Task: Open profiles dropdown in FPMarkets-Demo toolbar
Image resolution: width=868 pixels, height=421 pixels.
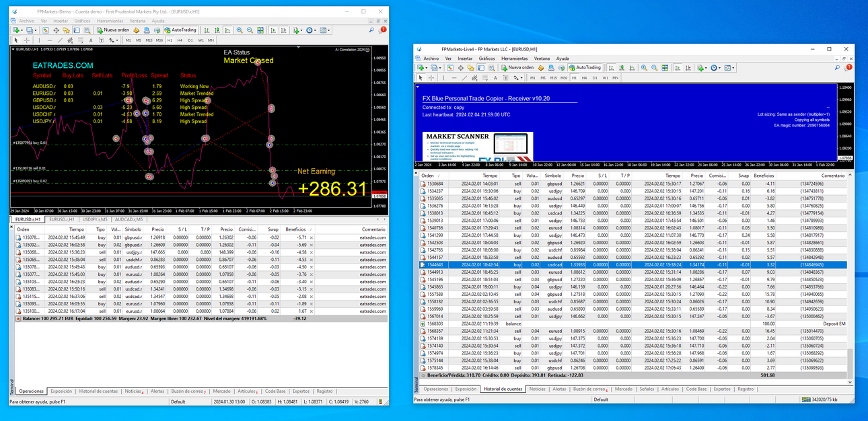Action: coord(31,30)
